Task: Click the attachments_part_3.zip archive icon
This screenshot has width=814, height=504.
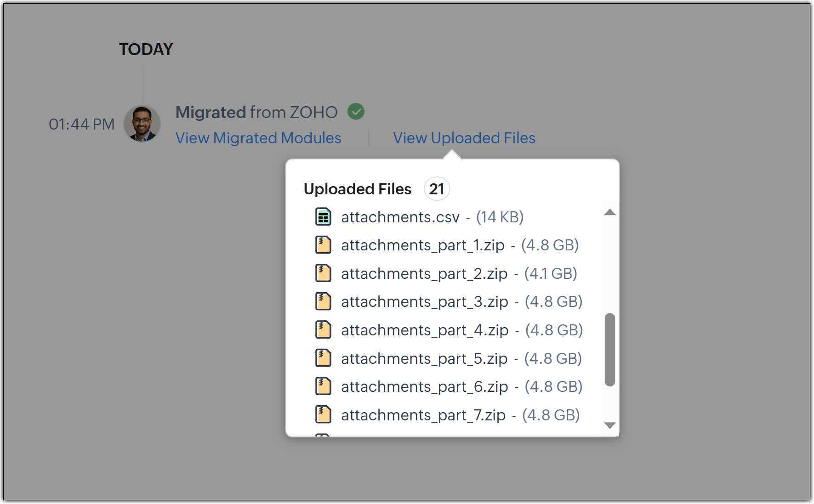Action: tap(323, 301)
